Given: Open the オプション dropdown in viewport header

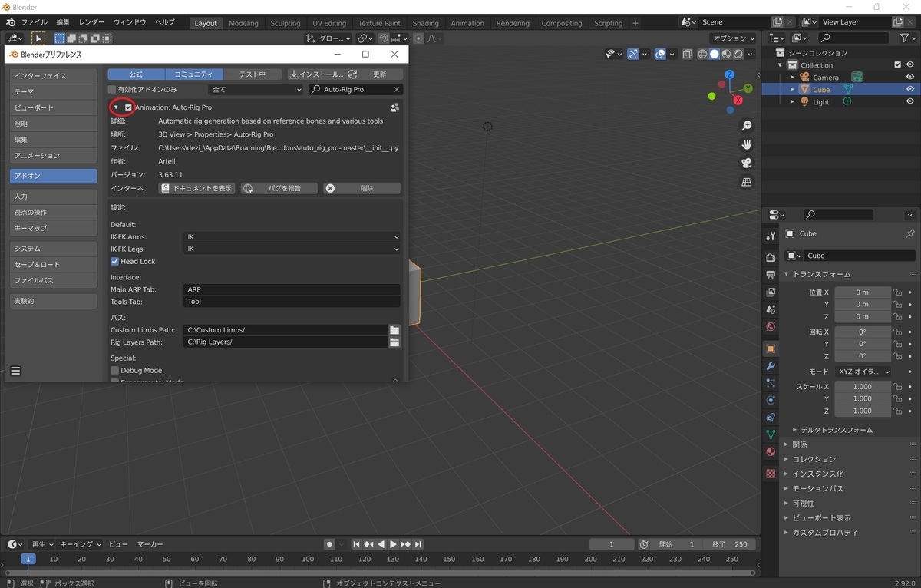Looking at the screenshot, I should 732,38.
